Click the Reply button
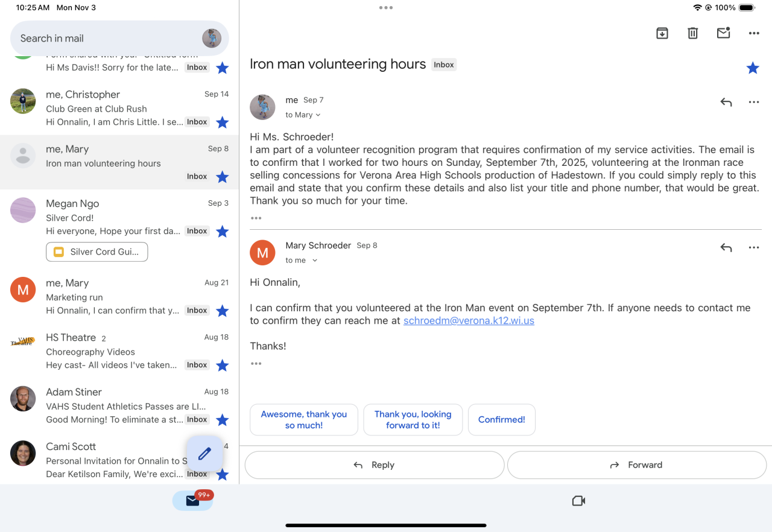The height and width of the screenshot is (532, 772). pos(374,465)
